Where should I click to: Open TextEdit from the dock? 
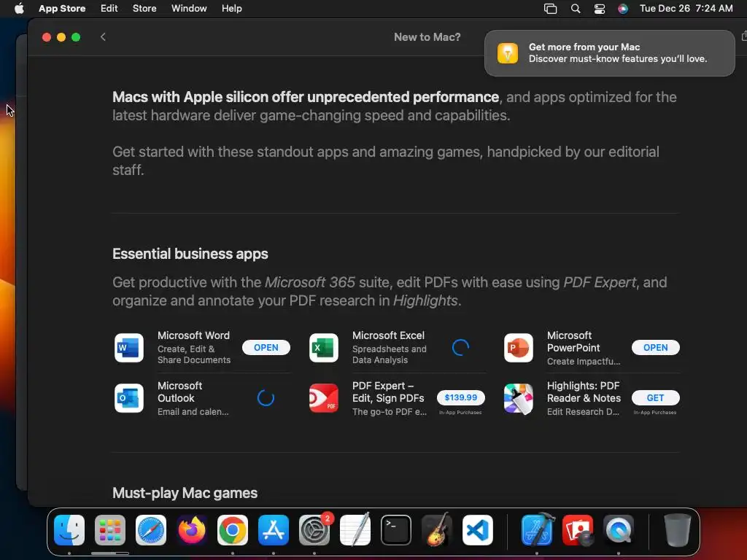(x=355, y=530)
